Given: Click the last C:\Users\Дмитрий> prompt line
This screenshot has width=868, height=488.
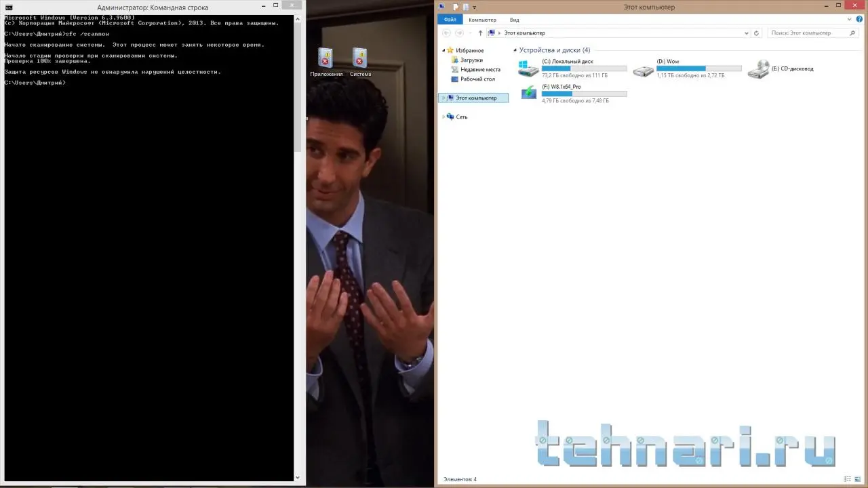Looking at the screenshot, I should [x=35, y=83].
